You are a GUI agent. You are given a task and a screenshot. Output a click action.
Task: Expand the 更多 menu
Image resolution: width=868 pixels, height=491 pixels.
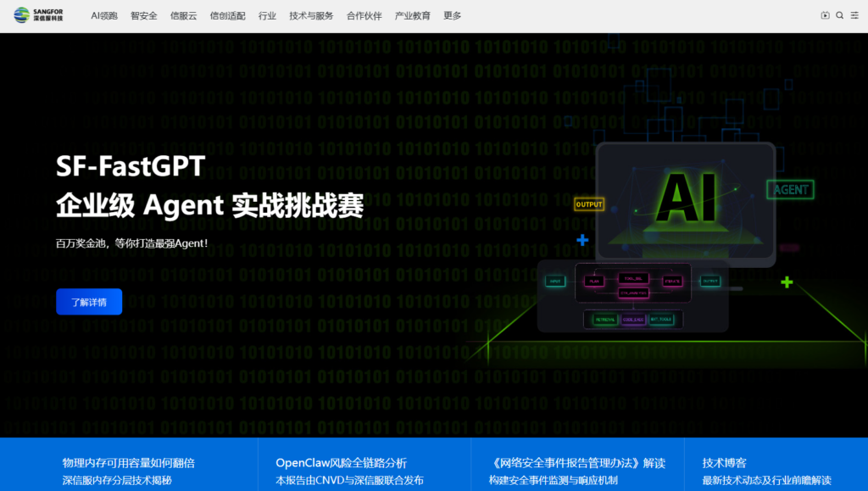pyautogui.click(x=453, y=15)
